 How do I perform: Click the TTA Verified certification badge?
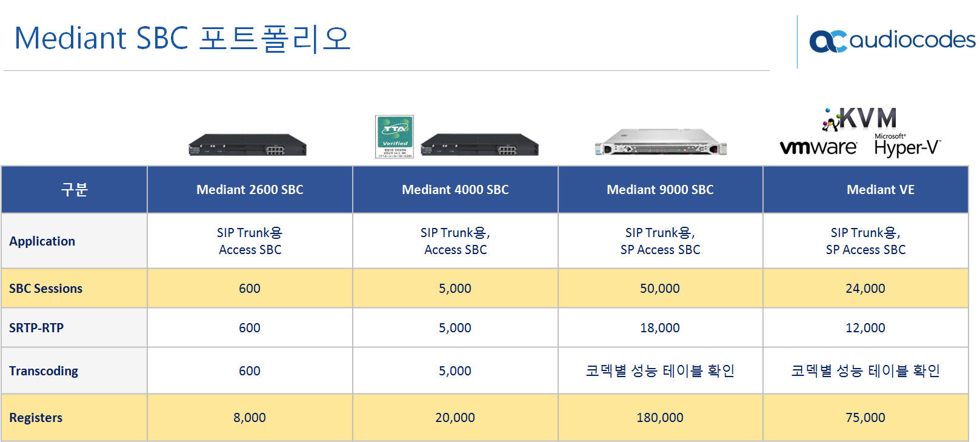(395, 136)
